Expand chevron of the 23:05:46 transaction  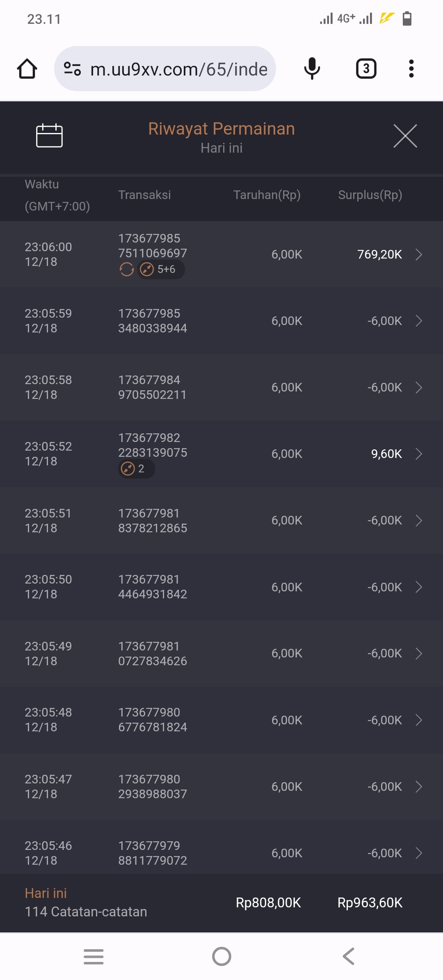pos(418,853)
